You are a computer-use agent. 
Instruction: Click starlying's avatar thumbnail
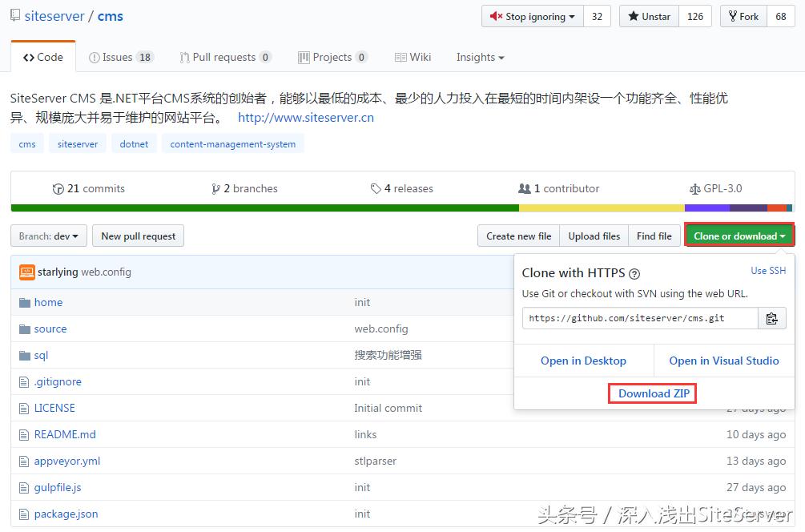[x=26, y=272]
